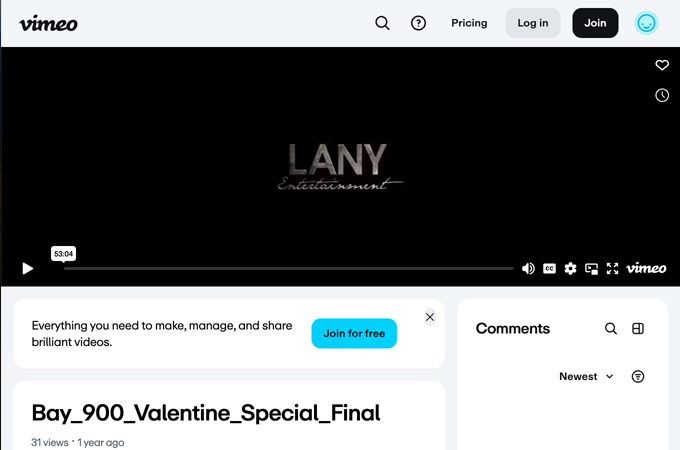This screenshot has width=680, height=450.
Task: Toggle closed captions
Action: pos(549,268)
